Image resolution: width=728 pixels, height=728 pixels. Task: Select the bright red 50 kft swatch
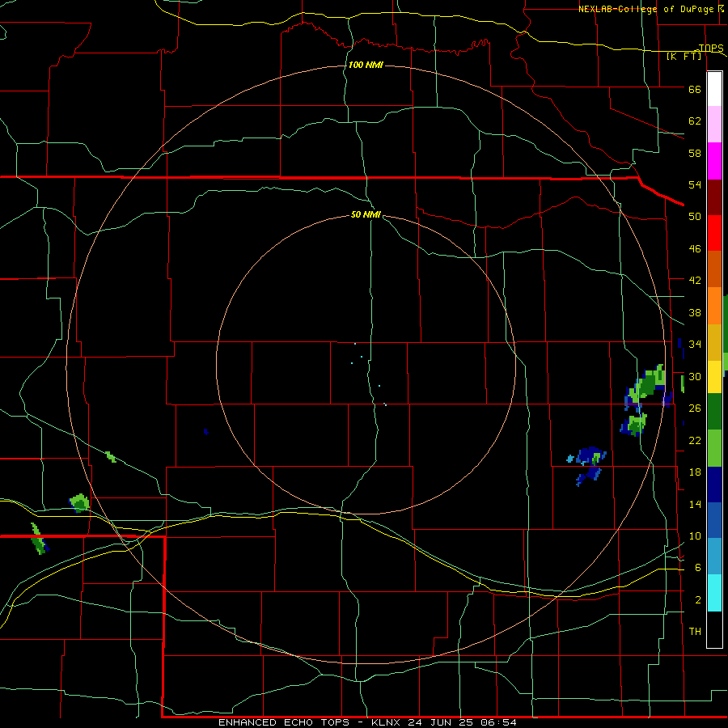714,233
